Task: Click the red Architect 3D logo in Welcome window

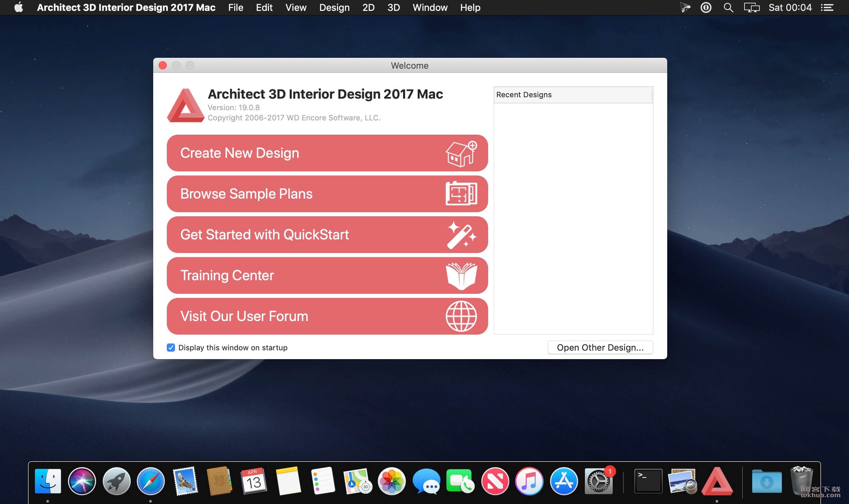Action: 186,105
